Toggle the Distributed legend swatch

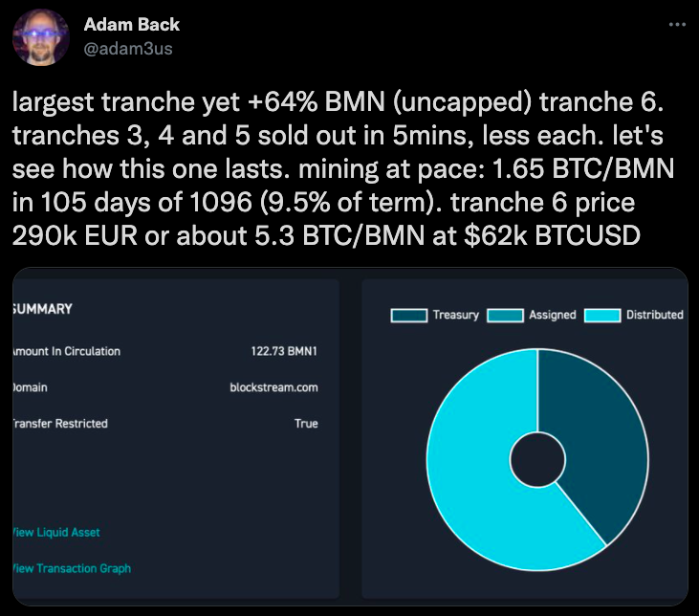tap(602, 315)
